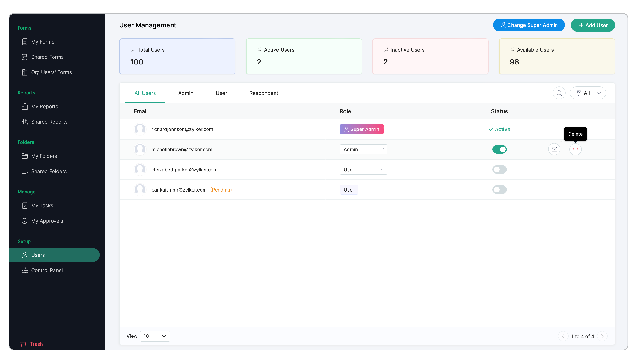
Task: Switch to the Respondent tab
Action: click(263, 93)
